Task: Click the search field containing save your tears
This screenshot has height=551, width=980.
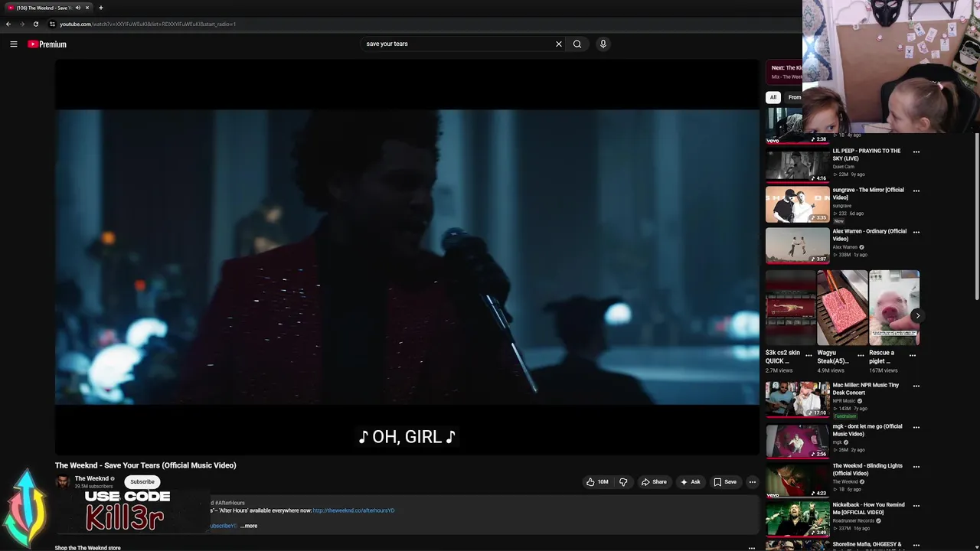Action: point(458,44)
